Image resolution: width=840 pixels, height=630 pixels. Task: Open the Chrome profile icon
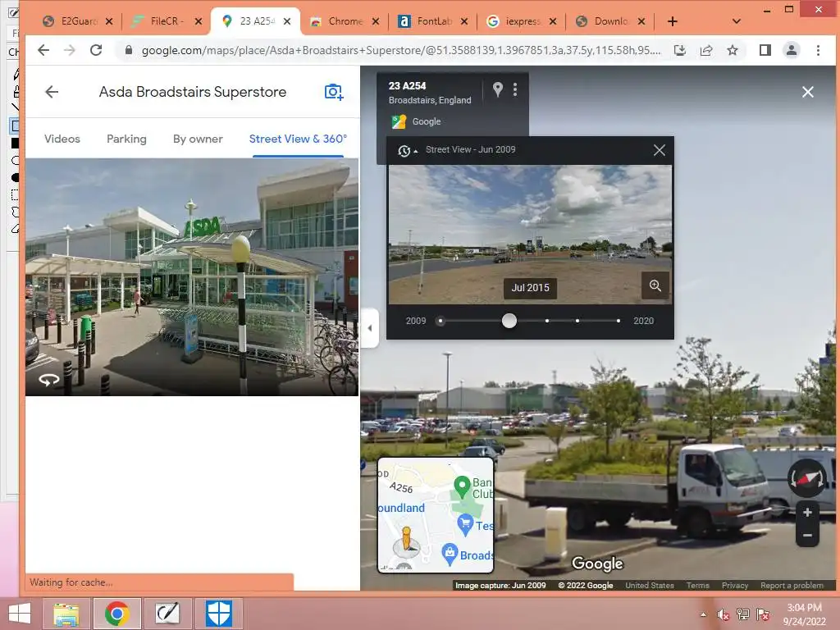click(x=792, y=50)
